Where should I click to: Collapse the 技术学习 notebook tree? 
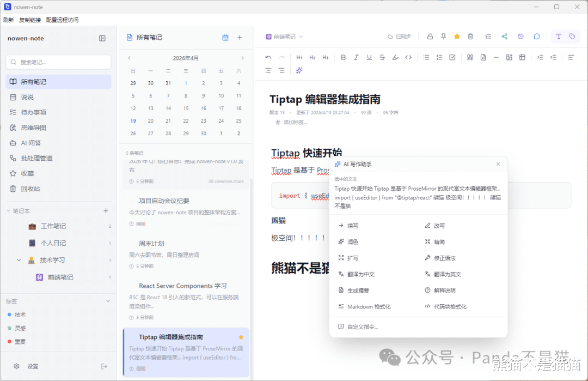click(19, 260)
